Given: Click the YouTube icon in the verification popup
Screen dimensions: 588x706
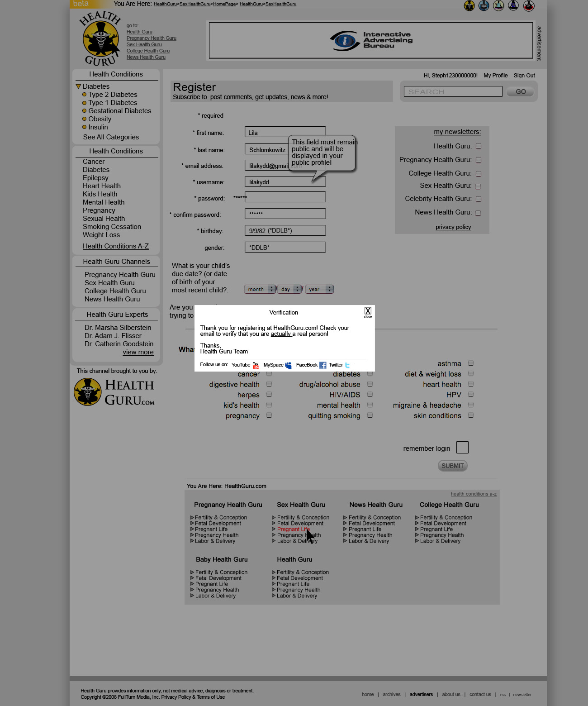Looking at the screenshot, I should [256, 365].
